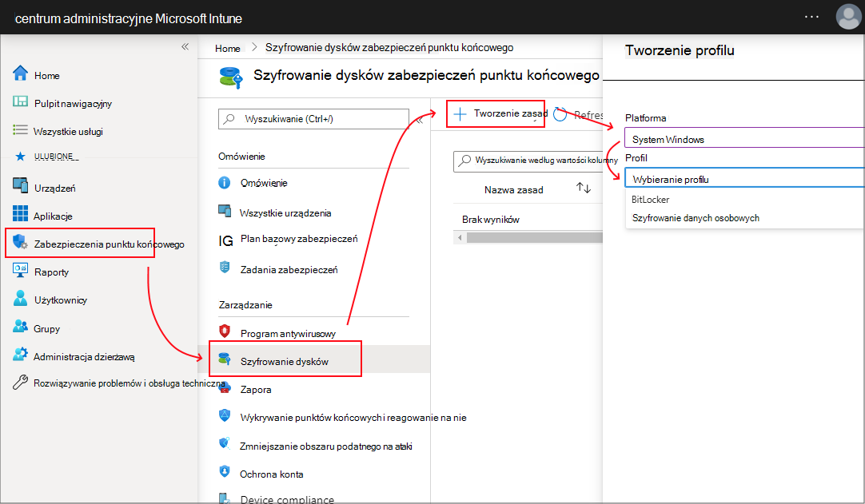Screen dimensions: 865x504
Task: Open Administracja dzierżawą sidebar label
Action: pyautogui.click(x=84, y=357)
